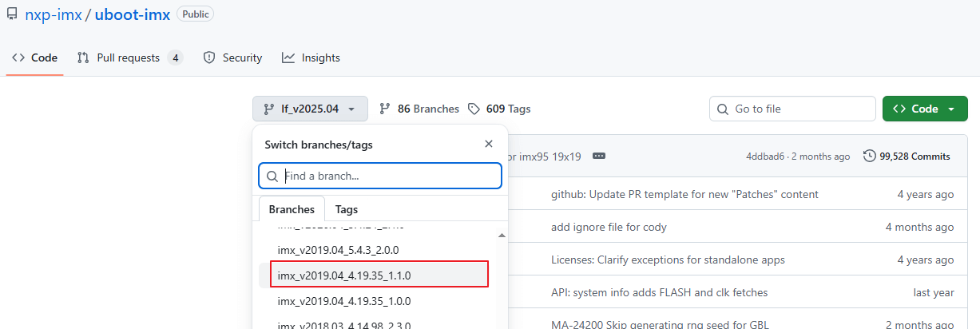980x329 pixels.
Task: Expand the lf_v2025.04 branch selector
Action: click(x=310, y=109)
